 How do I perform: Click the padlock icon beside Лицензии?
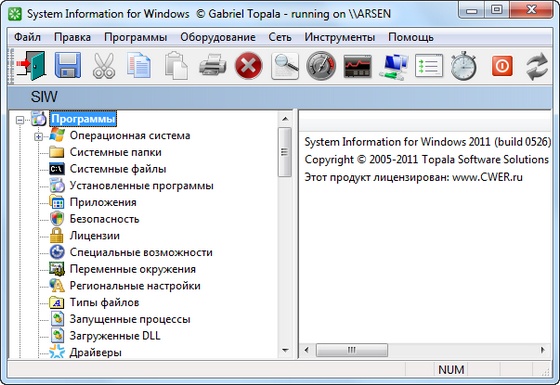tap(57, 235)
